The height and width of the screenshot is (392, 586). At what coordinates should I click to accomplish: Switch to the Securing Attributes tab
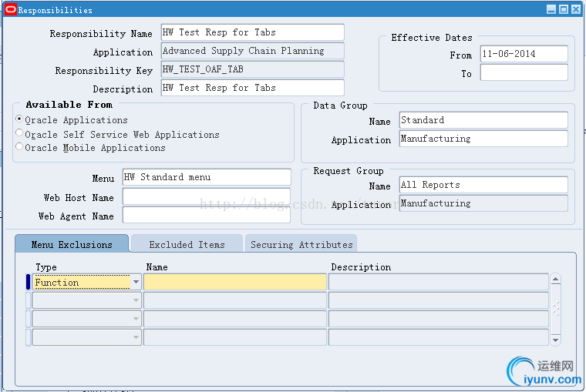click(x=301, y=244)
